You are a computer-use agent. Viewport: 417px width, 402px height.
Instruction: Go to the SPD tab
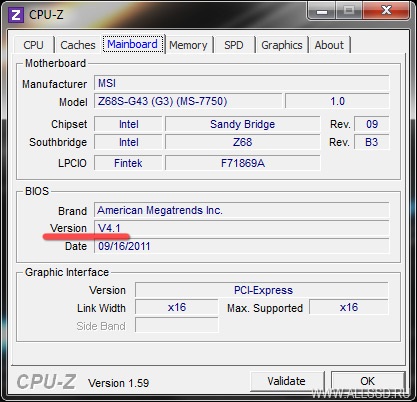tap(234, 45)
